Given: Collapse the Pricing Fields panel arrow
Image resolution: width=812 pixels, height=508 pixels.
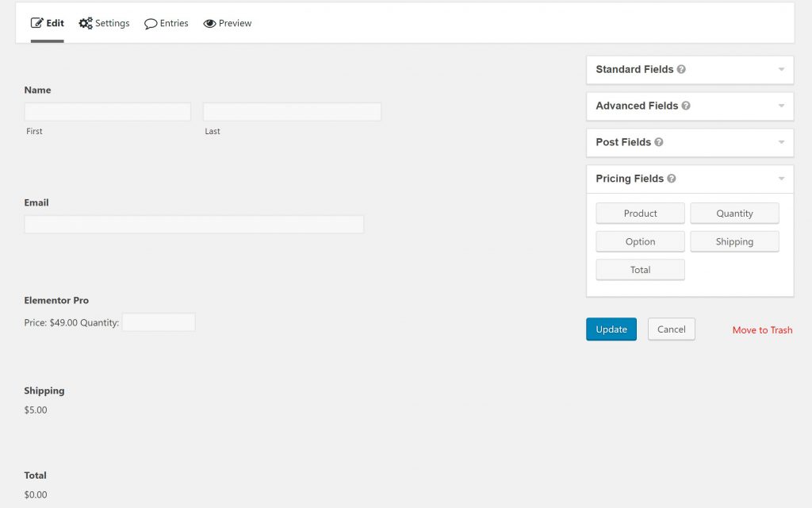Looking at the screenshot, I should pyautogui.click(x=781, y=179).
